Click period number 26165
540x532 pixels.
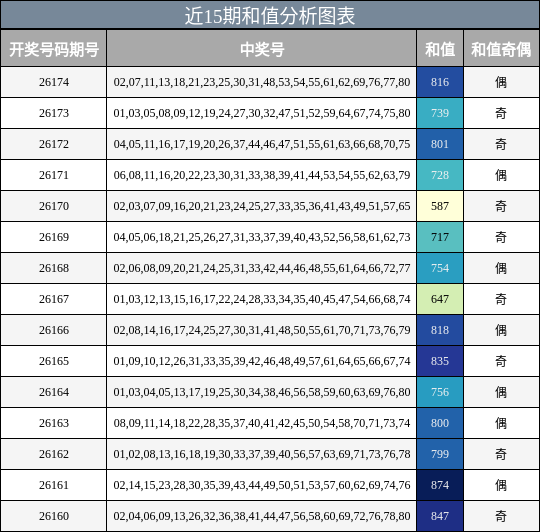54,361
